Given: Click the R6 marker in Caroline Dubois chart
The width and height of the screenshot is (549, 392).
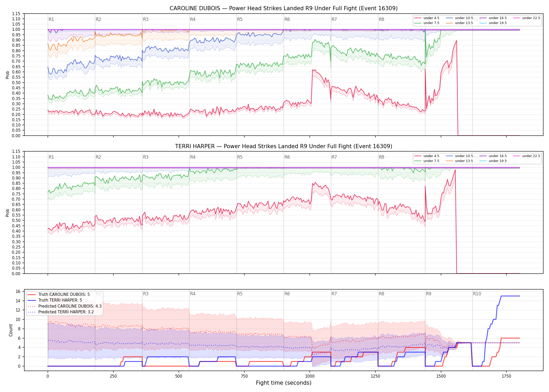Looking at the screenshot, I should tap(287, 19).
